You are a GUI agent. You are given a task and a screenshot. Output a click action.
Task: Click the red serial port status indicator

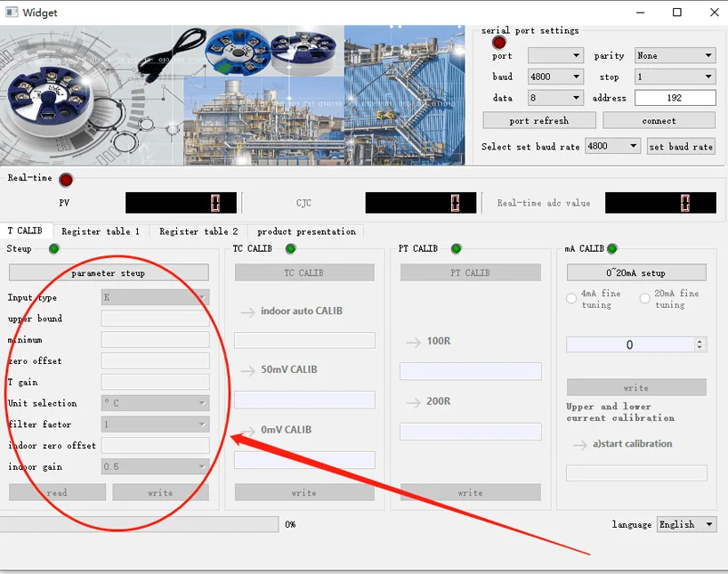coord(499,42)
